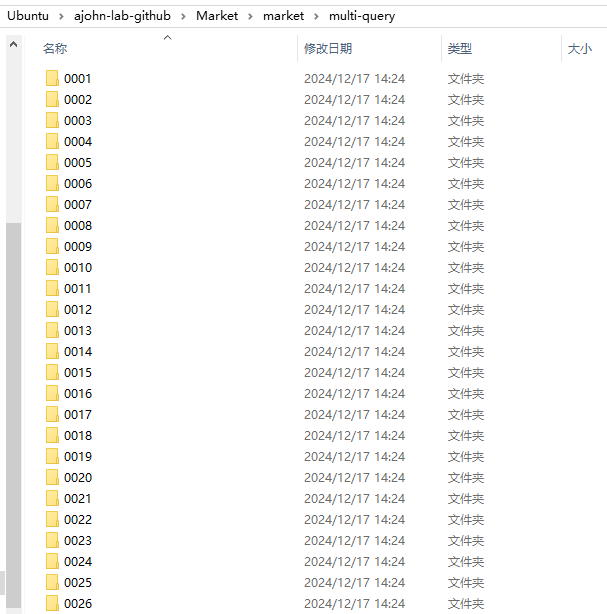Image resolution: width=607 pixels, height=614 pixels.
Task: Sort files by the 名称 column header
Action: pos(55,49)
